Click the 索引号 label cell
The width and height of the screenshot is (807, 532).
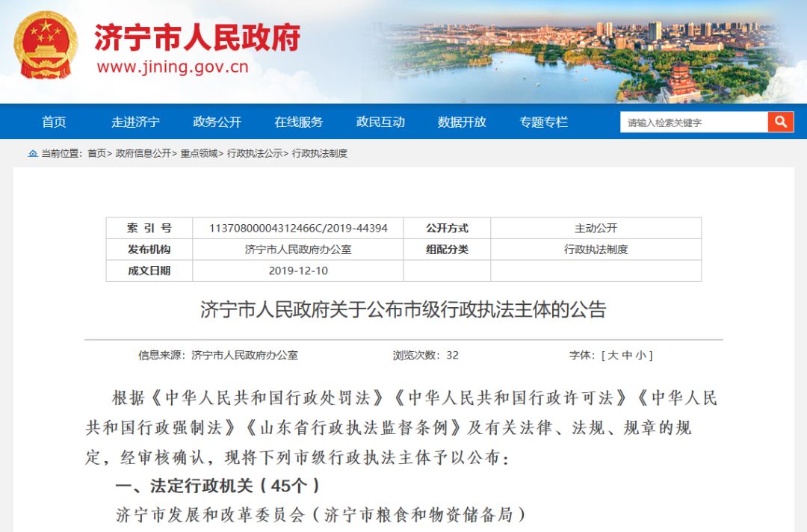pyautogui.click(x=149, y=228)
